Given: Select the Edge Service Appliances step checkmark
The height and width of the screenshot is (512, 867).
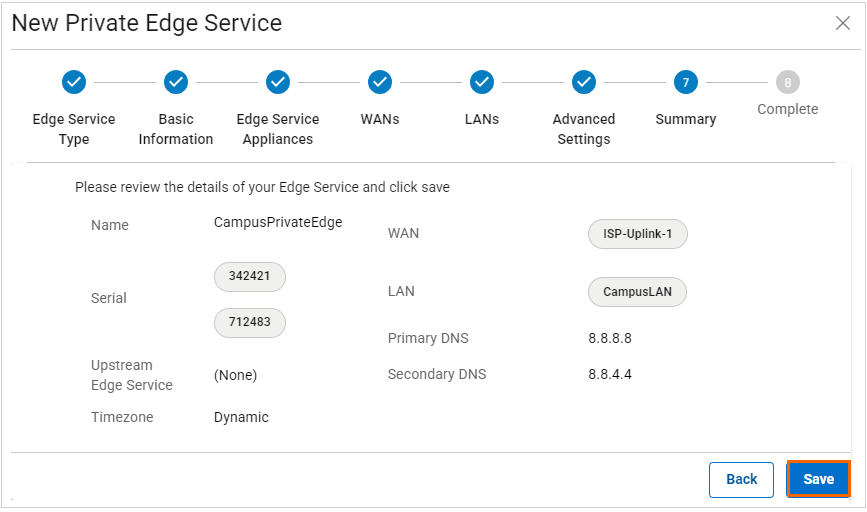Looking at the screenshot, I should click(x=278, y=82).
